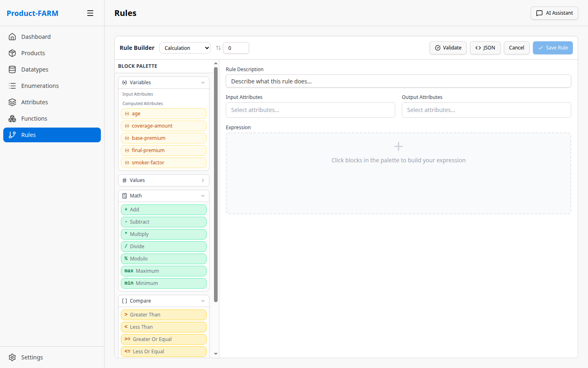Click the priority sort arrows icon
Image resolution: width=588 pixels, height=368 pixels.
tap(218, 48)
